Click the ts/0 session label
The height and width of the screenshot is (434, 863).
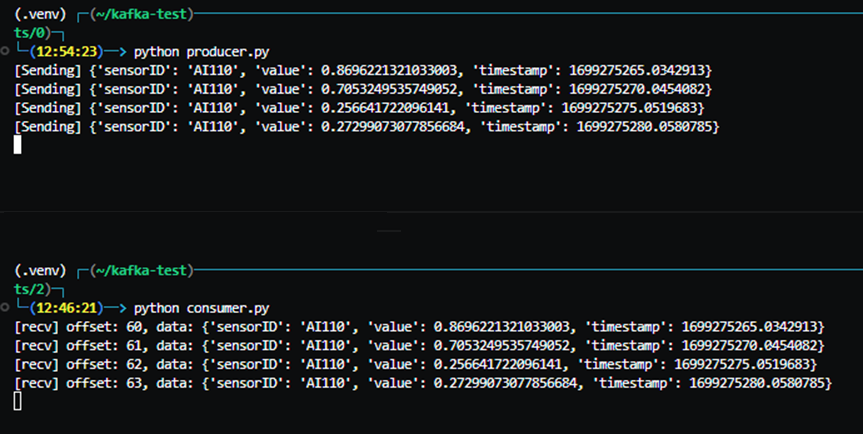(x=29, y=33)
